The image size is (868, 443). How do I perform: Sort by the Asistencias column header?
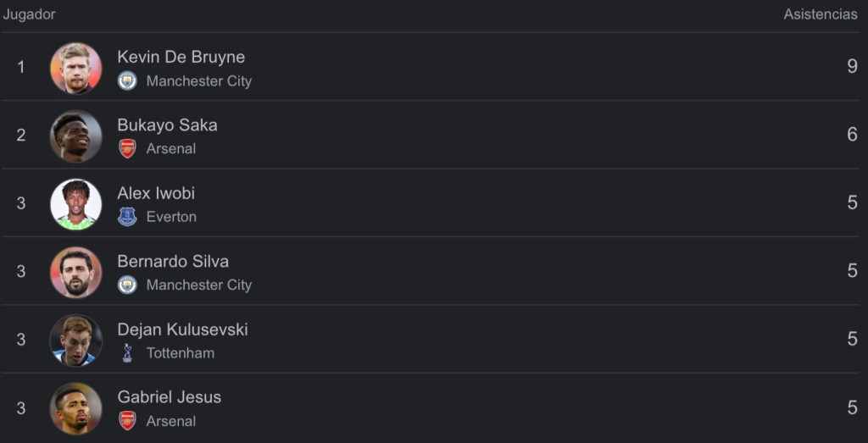pyautogui.click(x=820, y=14)
